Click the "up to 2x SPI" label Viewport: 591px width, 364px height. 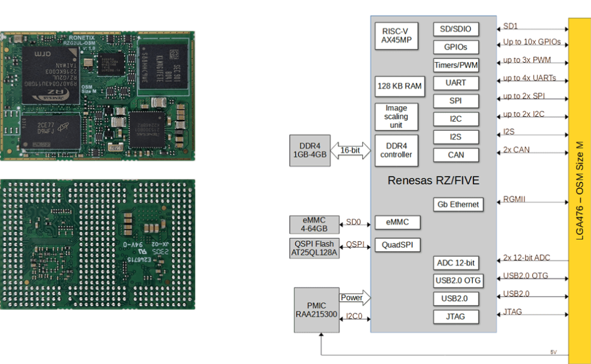click(524, 96)
